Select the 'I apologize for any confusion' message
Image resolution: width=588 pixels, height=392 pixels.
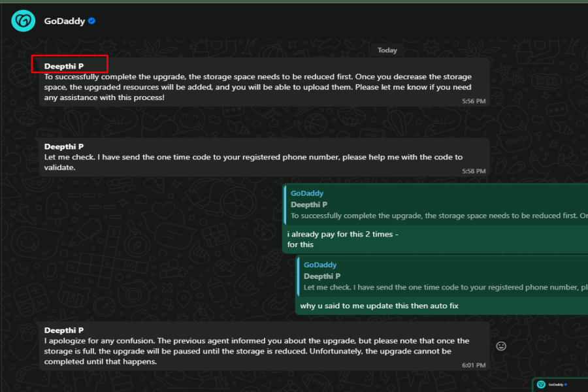click(x=256, y=351)
